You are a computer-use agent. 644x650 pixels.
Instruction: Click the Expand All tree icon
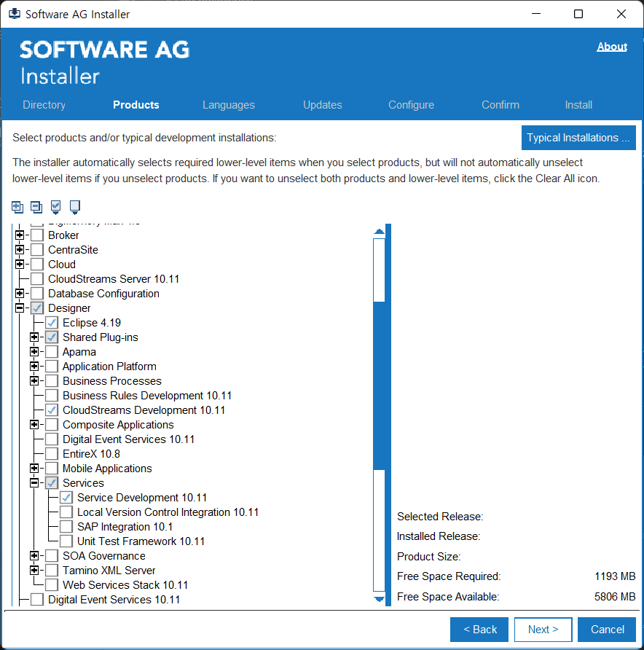coord(17,207)
